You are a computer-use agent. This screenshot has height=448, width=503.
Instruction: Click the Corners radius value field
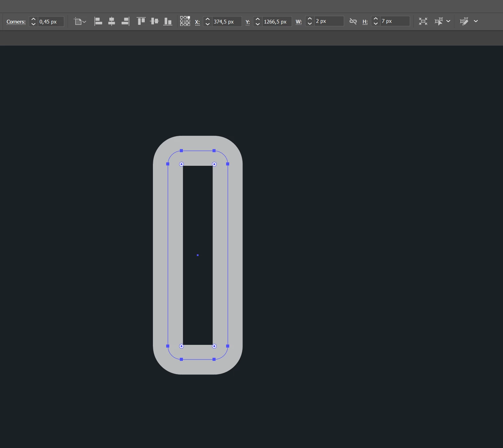pos(51,22)
